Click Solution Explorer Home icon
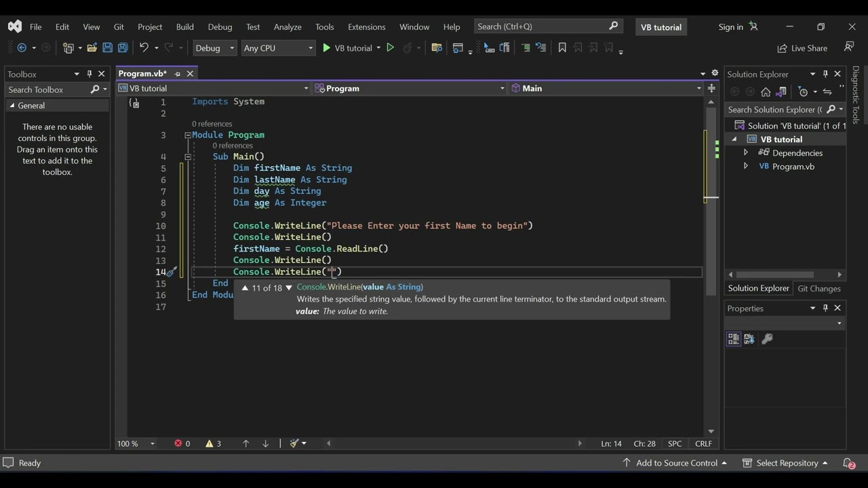Screen dimensions: 868x488 click(x=766, y=91)
